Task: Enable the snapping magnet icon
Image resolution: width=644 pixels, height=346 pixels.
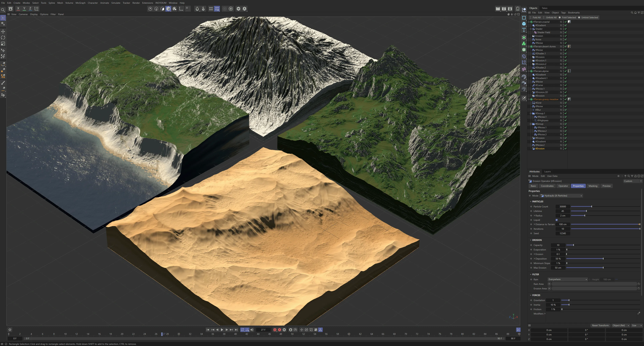Action: tap(197, 9)
